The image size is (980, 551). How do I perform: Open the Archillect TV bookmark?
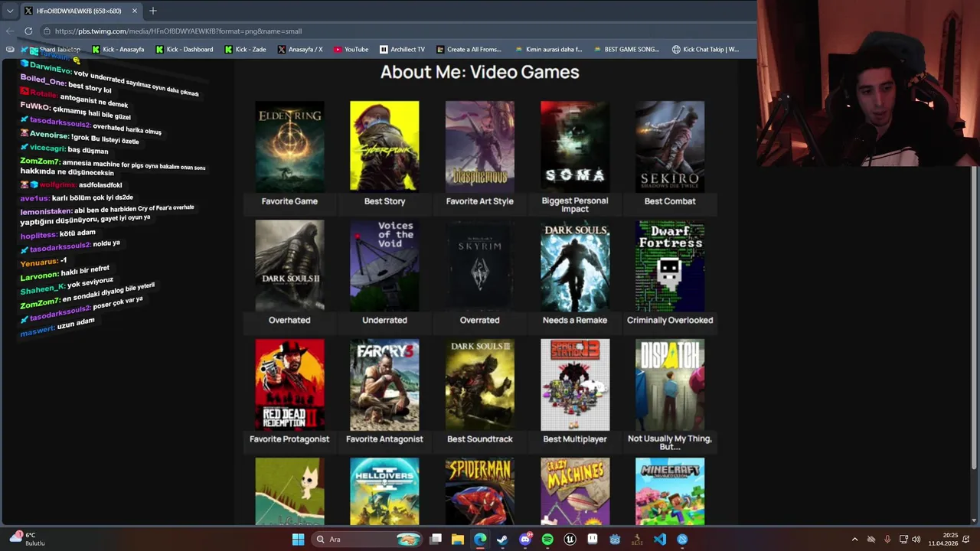tap(402, 49)
